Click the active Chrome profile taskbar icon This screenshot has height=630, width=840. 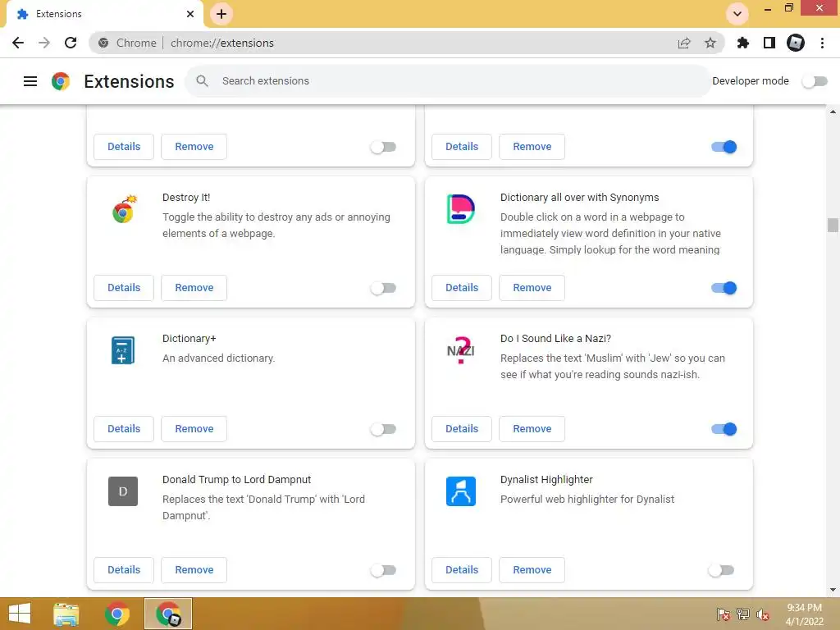[x=168, y=614]
